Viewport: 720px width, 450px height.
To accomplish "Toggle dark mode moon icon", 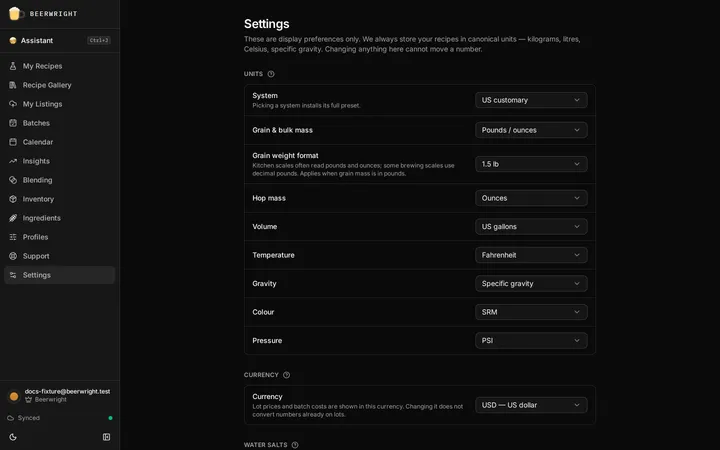I will coord(13,437).
